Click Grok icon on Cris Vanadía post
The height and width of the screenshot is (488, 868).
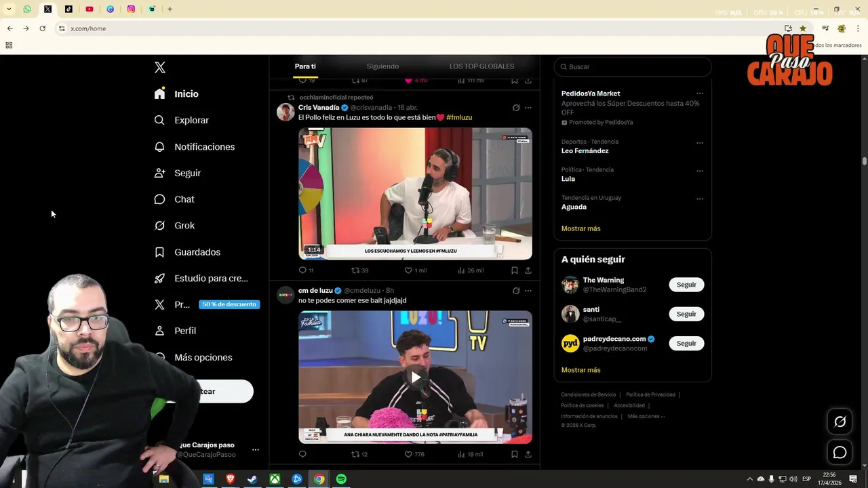516,108
